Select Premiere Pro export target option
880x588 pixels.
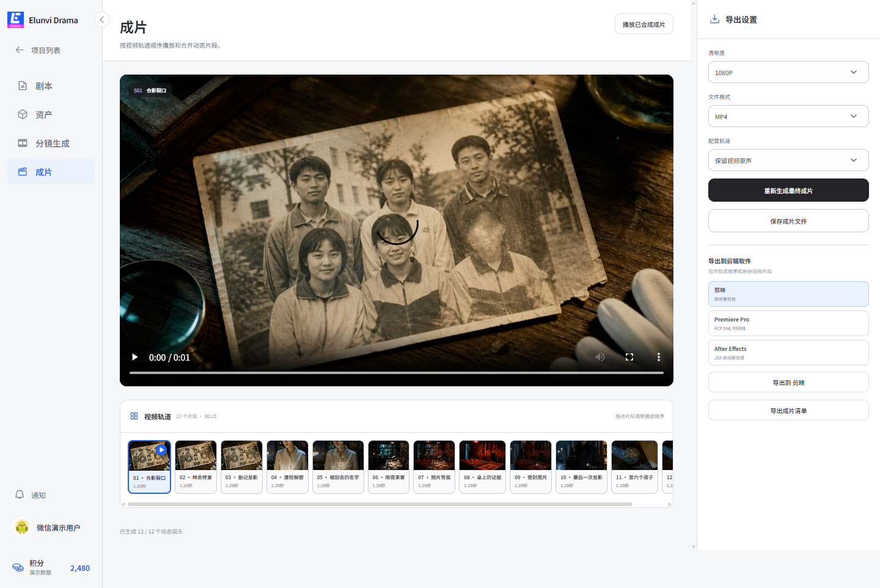point(788,323)
